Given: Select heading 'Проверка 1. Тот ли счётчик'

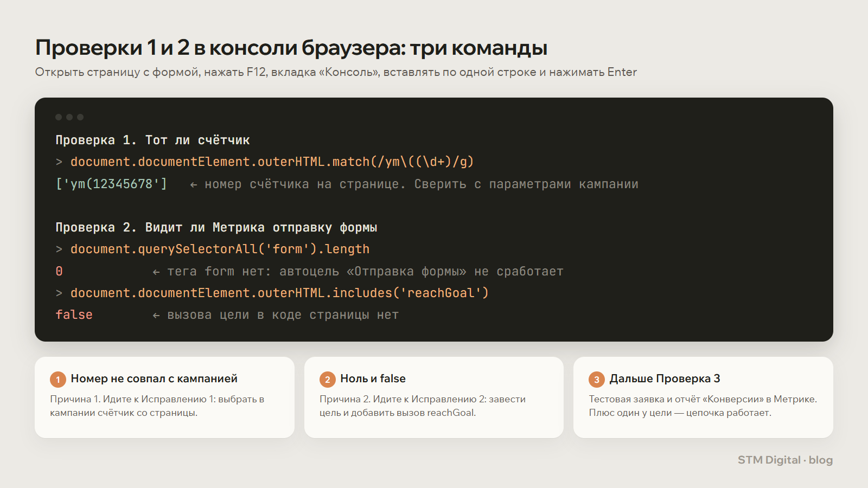Looking at the screenshot, I should tap(152, 140).
